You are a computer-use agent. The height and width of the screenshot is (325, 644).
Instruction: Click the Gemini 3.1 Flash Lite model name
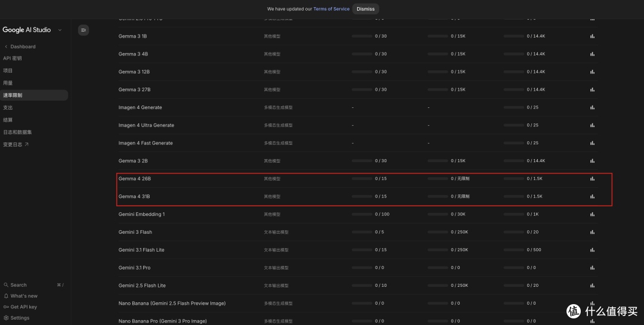click(141, 250)
